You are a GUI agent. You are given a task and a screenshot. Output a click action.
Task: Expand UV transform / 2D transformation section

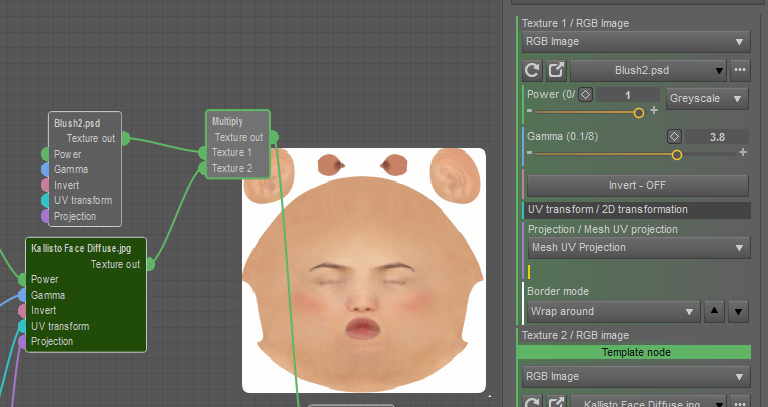click(637, 210)
